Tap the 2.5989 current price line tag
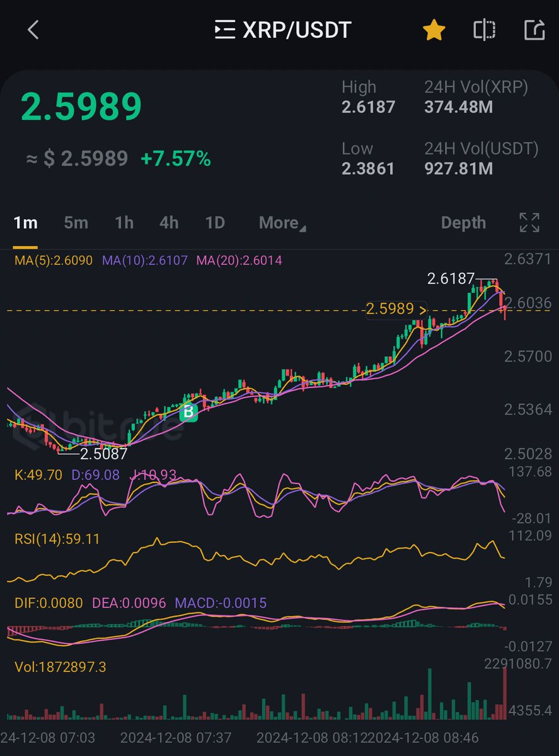559x756 pixels. (x=396, y=309)
